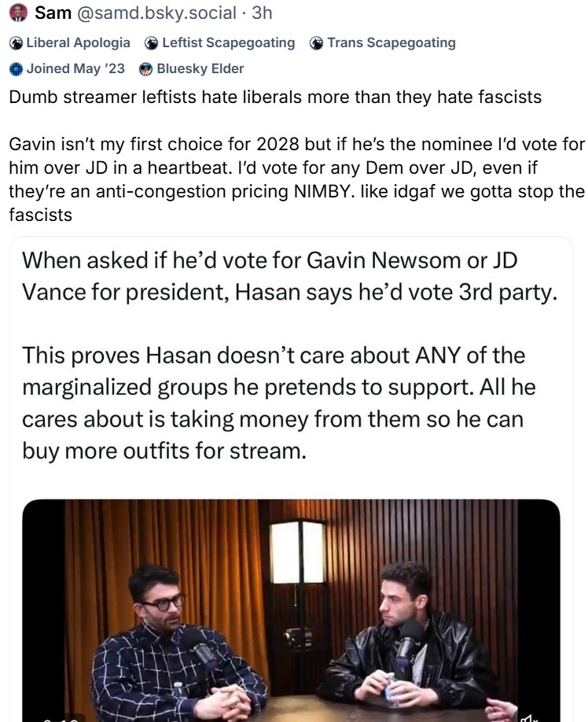The height and width of the screenshot is (722, 588).
Task: Open Sam's display name
Action: coord(53,13)
